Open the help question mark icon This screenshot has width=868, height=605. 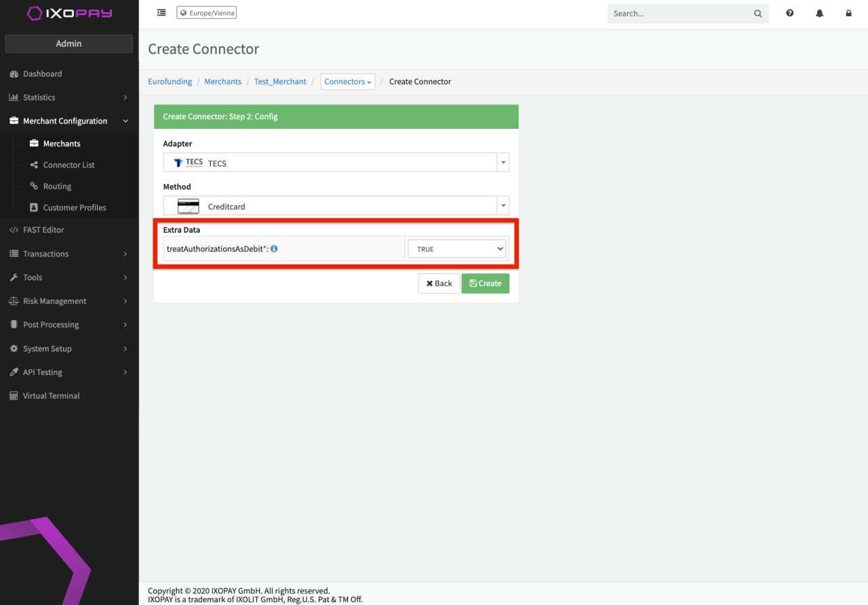coord(789,13)
